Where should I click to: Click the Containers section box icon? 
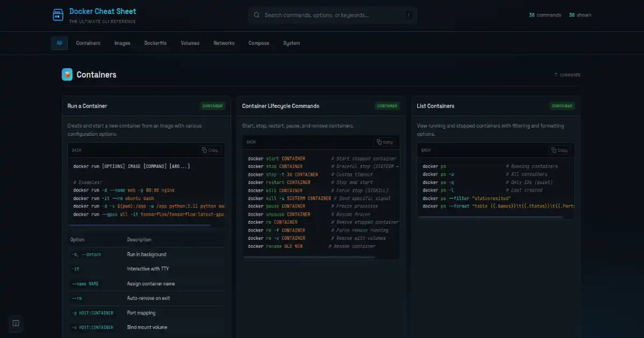(x=67, y=75)
